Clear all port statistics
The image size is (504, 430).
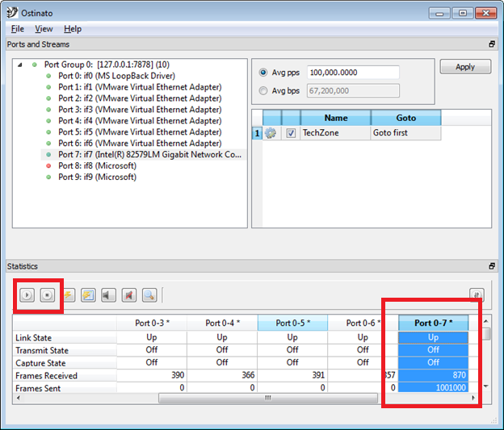tap(88, 294)
